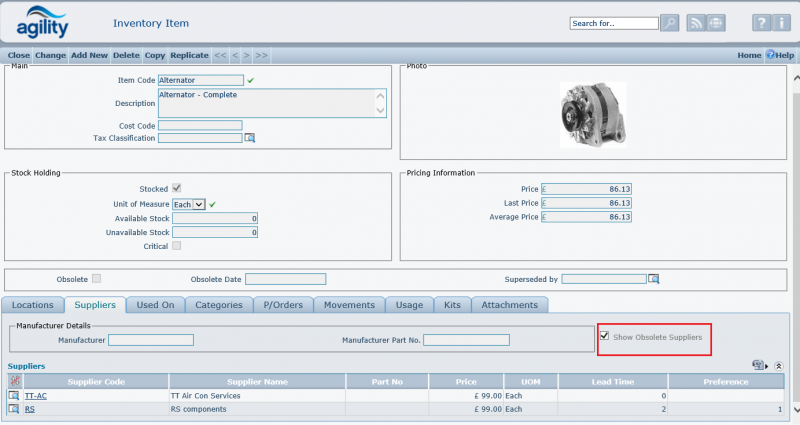Open the Superseded by lookup icon
This screenshot has height=425, width=800.
[x=654, y=279]
